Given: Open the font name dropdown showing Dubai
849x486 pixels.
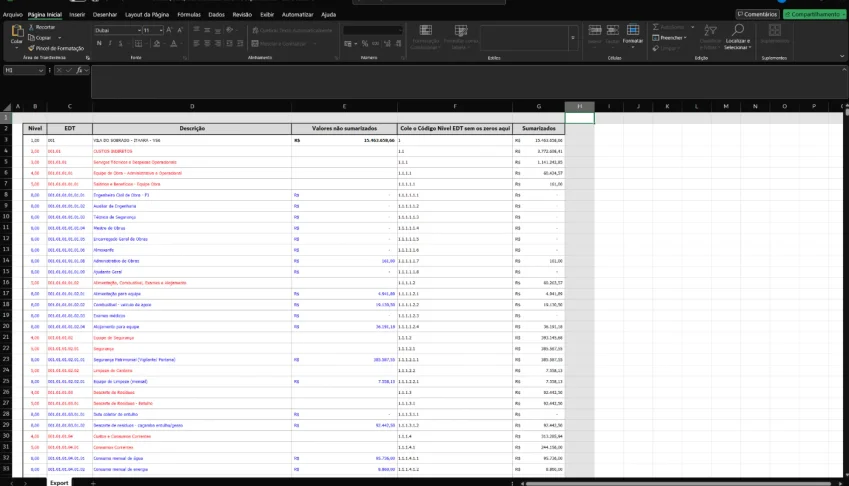Looking at the screenshot, I should [139, 30].
